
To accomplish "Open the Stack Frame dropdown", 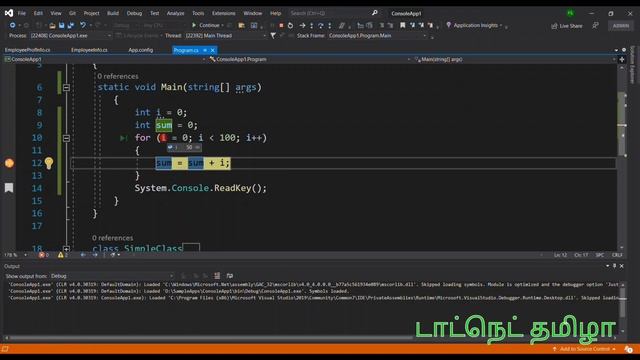I will click(378, 36).
